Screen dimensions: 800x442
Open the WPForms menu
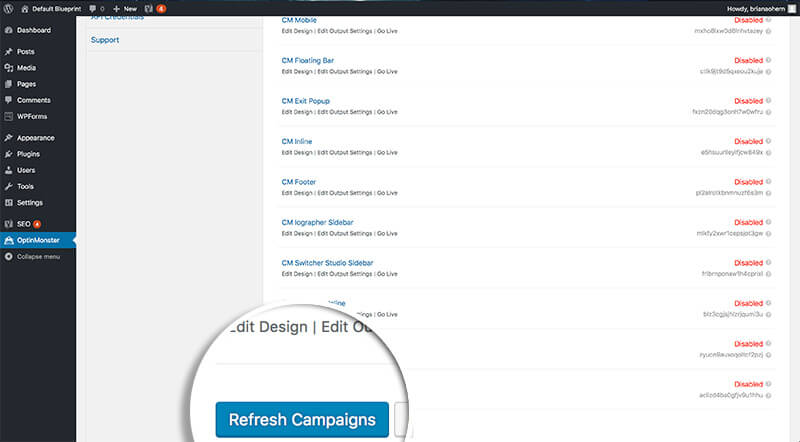click(32, 116)
